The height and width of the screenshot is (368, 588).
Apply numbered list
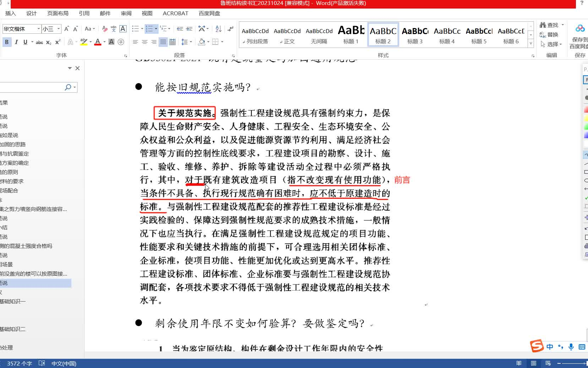coord(149,29)
